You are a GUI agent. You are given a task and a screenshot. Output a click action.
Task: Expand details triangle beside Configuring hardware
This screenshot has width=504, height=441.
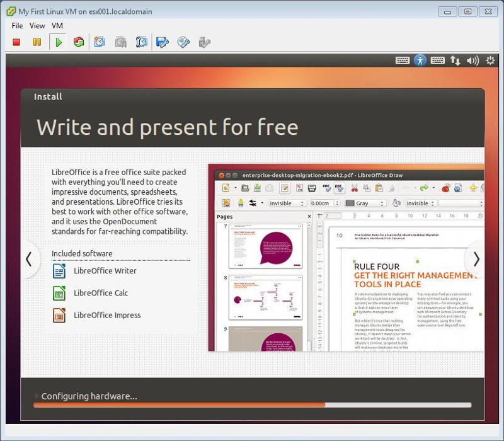[37, 396]
